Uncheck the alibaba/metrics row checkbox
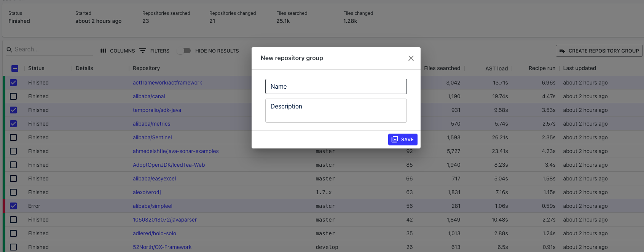This screenshot has width=644, height=252. point(13,124)
